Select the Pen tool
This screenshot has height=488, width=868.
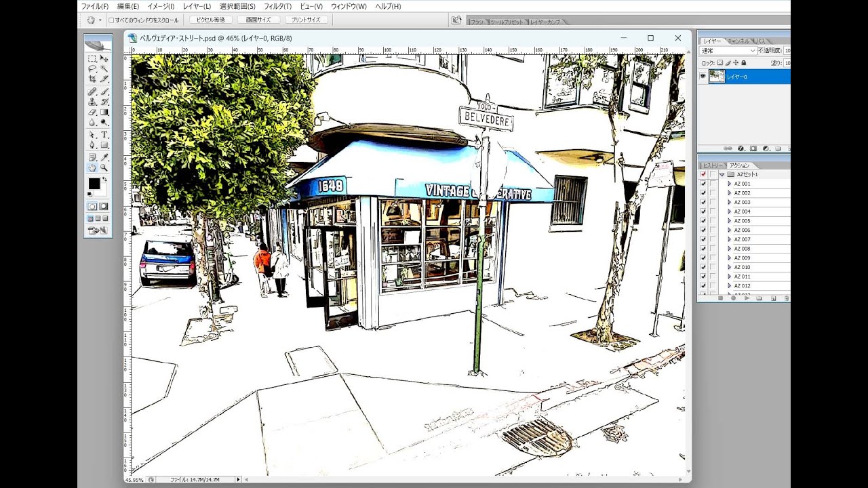(92, 144)
